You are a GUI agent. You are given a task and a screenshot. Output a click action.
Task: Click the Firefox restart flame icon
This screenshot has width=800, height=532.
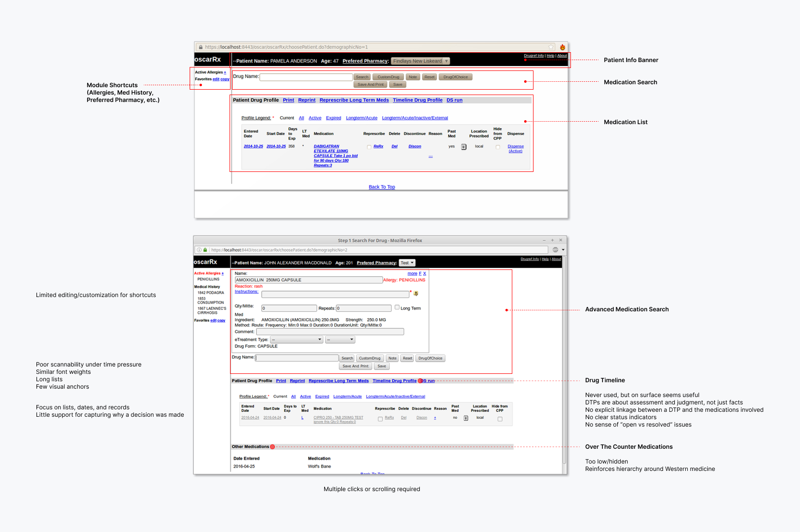pos(563,47)
